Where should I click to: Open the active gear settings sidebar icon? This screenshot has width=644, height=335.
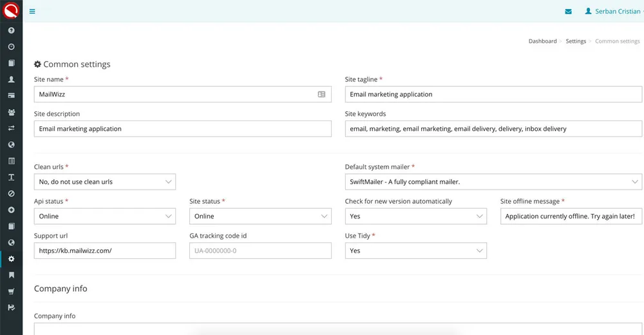12,259
